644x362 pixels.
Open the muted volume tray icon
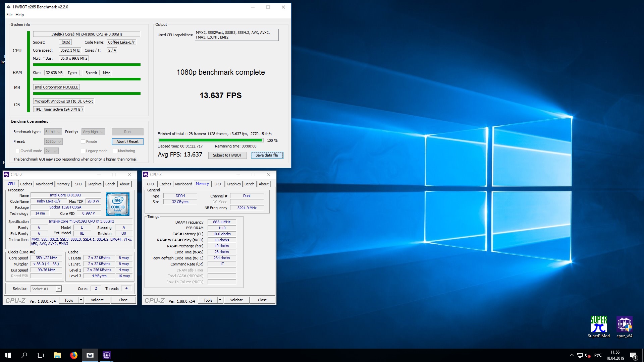tap(588, 355)
